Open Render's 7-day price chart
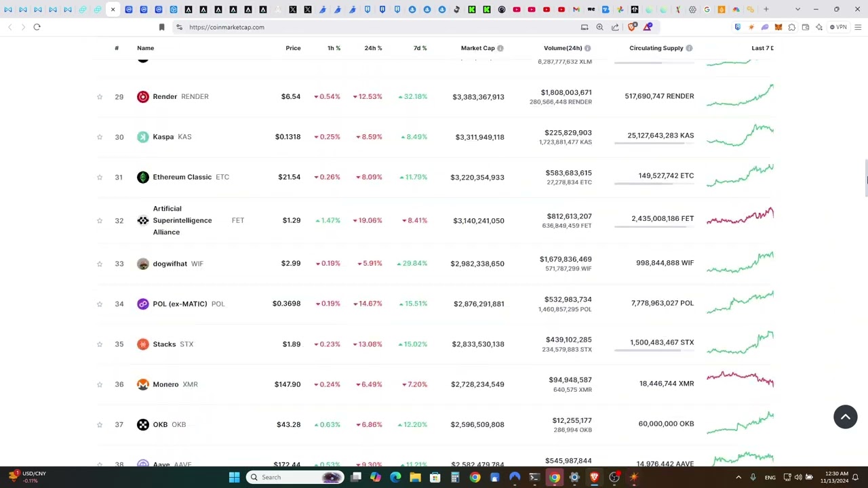868x488 pixels. 740,96
